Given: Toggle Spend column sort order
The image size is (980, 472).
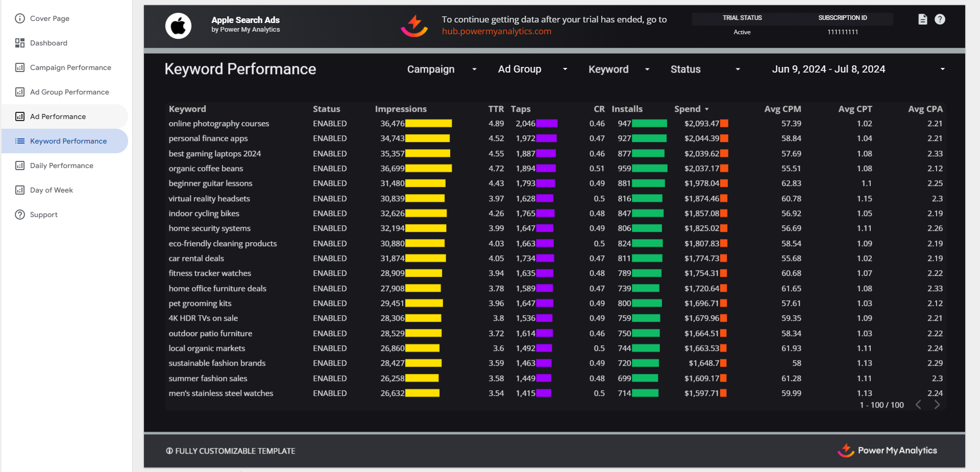Looking at the screenshot, I should click(707, 109).
